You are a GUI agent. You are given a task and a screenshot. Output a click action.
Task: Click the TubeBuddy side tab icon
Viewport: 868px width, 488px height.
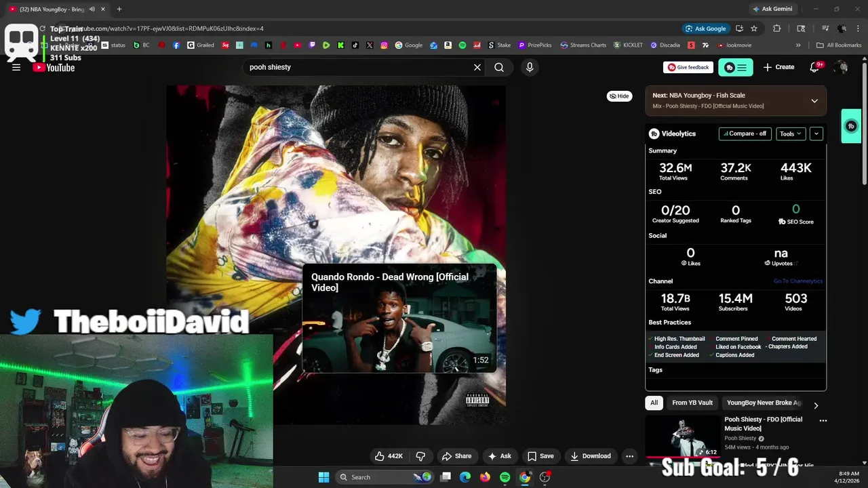(x=851, y=126)
